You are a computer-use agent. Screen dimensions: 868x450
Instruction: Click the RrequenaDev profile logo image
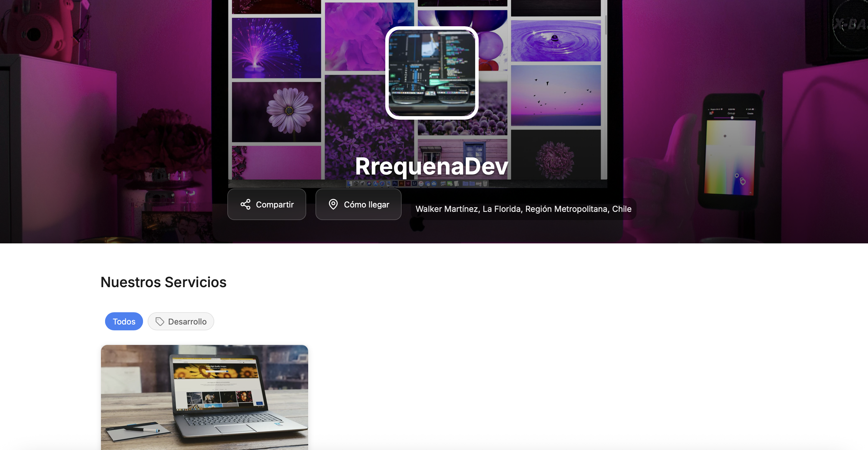[x=432, y=73]
